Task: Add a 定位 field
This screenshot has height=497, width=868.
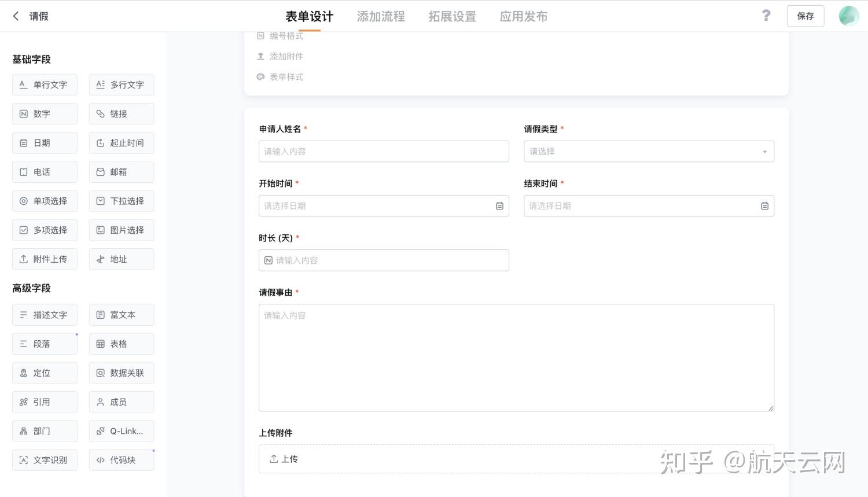Action: point(45,373)
